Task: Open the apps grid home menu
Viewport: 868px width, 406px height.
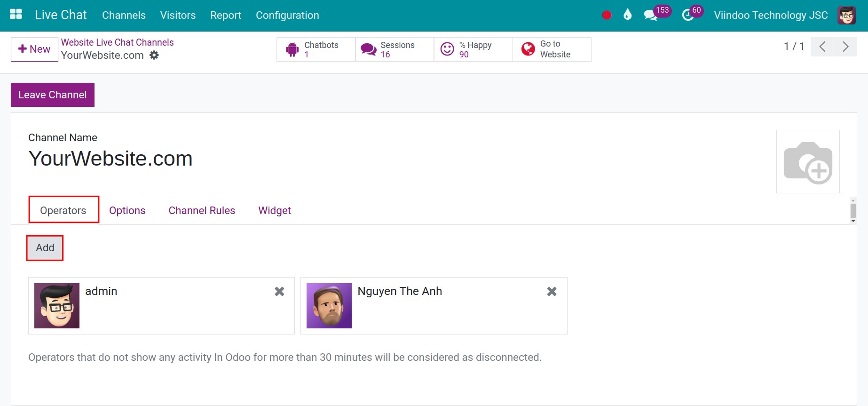Action: click(16, 15)
